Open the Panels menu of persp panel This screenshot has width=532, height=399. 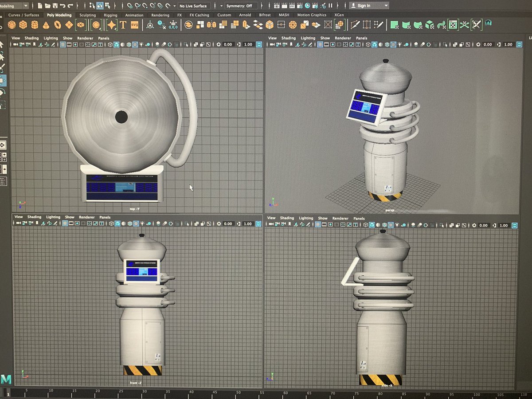(362, 38)
